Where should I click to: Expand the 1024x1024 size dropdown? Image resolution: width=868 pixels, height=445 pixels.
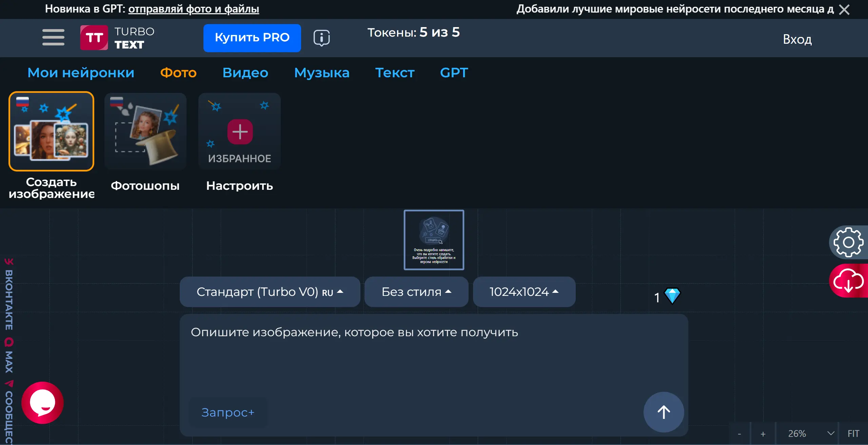tap(524, 292)
